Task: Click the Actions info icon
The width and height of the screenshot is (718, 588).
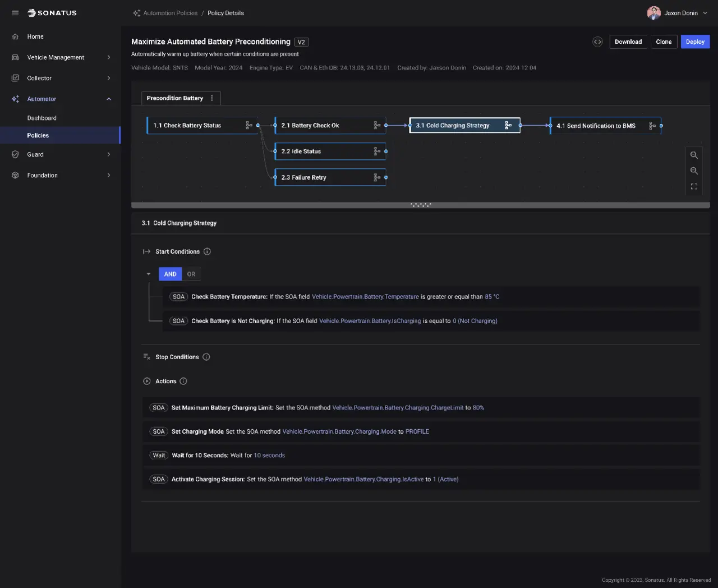Action: tap(183, 382)
